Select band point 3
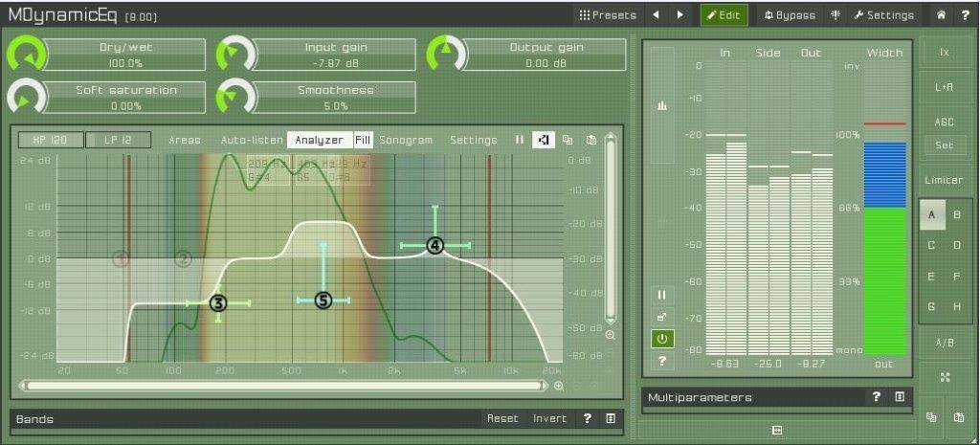 click(x=217, y=303)
